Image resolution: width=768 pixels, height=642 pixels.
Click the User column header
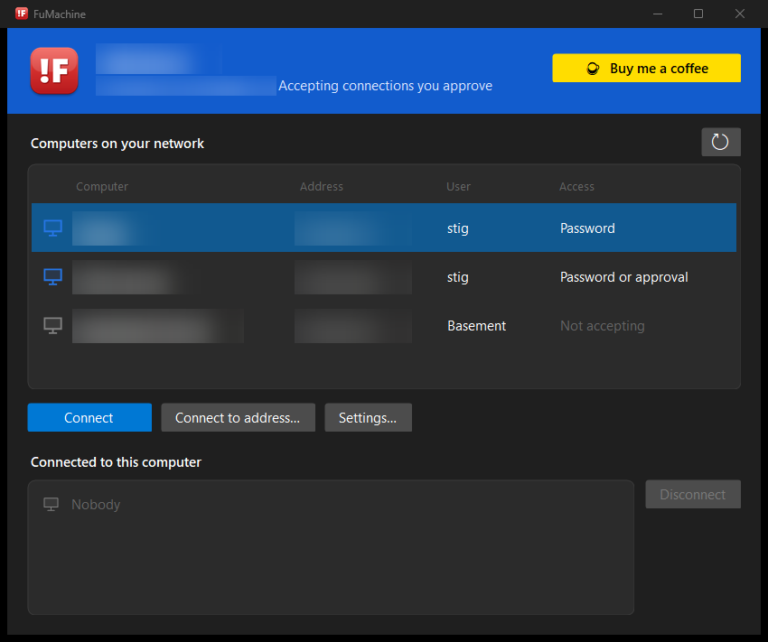click(x=458, y=187)
